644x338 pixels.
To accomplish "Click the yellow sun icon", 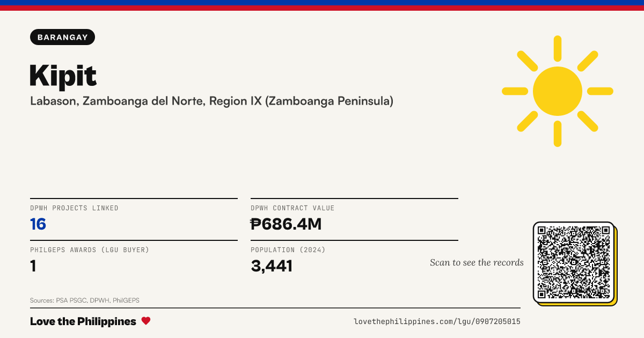I will [x=558, y=91].
